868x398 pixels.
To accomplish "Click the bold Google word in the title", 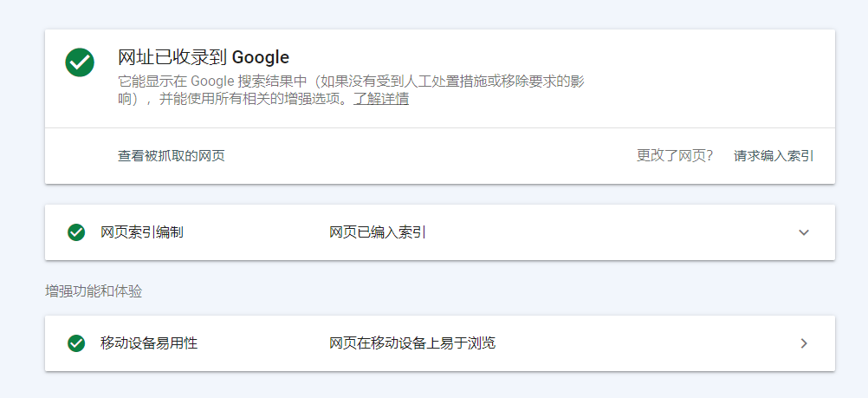I will pos(261,58).
